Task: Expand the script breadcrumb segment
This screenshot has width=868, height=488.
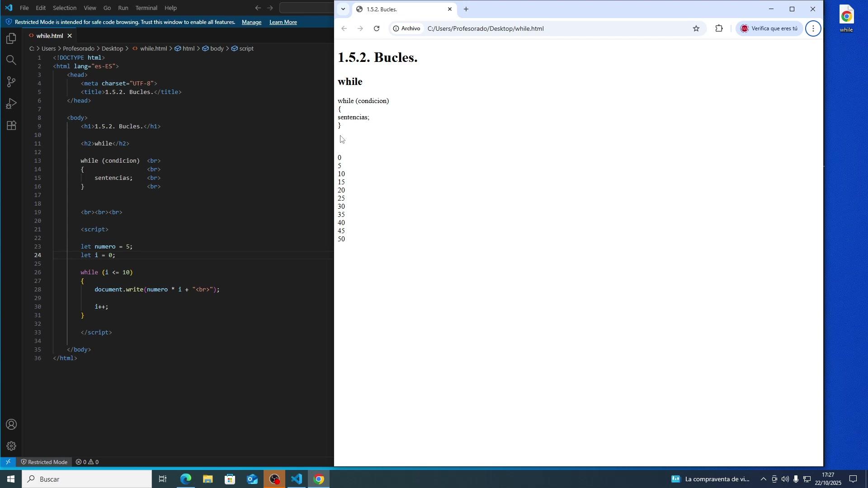Action: point(242,48)
